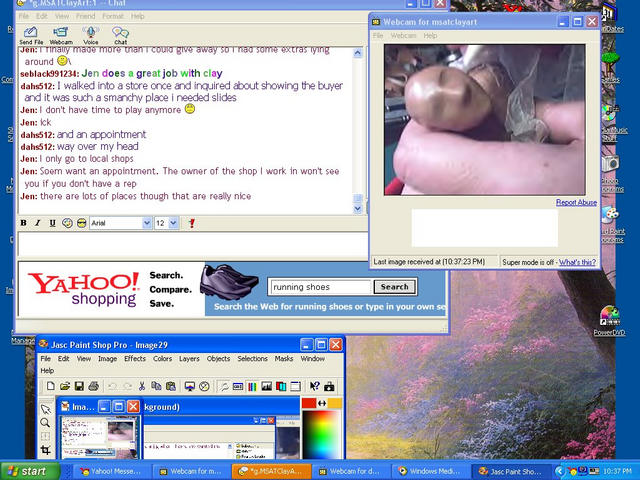This screenshot has height=480, width=640.
Task: Select the Crop tool in Paint Shop Pro
Action: pos(46,450)
